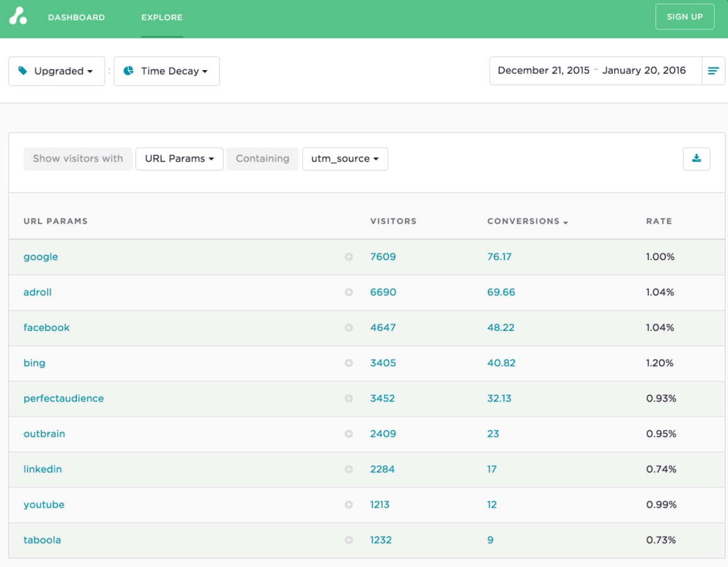Sort by CONVERSIONS column header

[527, 222]
